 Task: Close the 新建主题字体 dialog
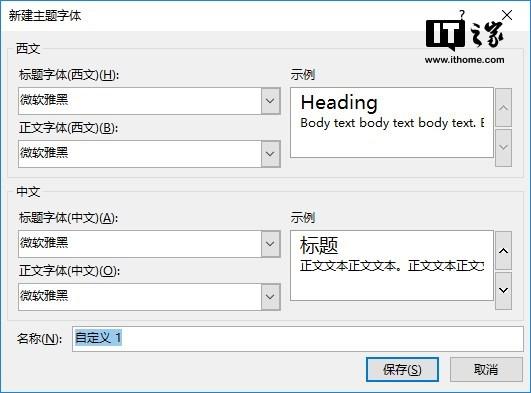click(507, 15)
